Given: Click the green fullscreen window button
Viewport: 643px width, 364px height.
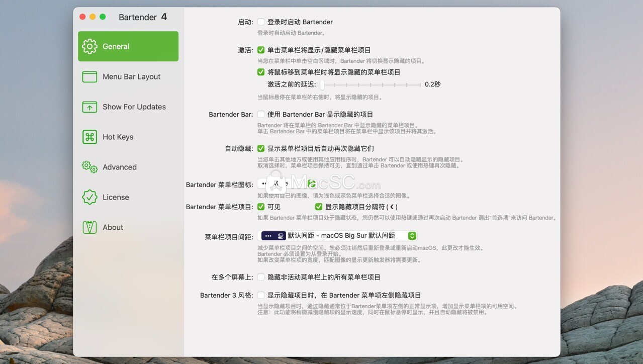Looking at the screenshot, I should pyautogui.click(x=103, y=17).
